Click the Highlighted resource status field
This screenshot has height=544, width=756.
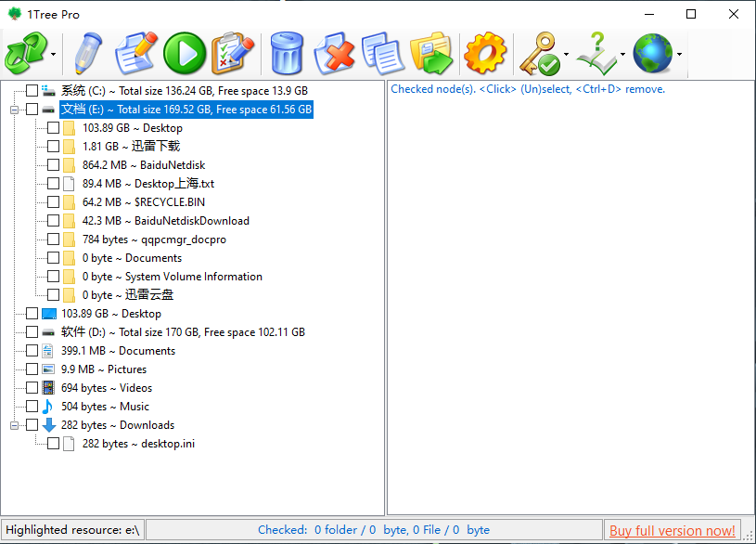click(72, 530)
